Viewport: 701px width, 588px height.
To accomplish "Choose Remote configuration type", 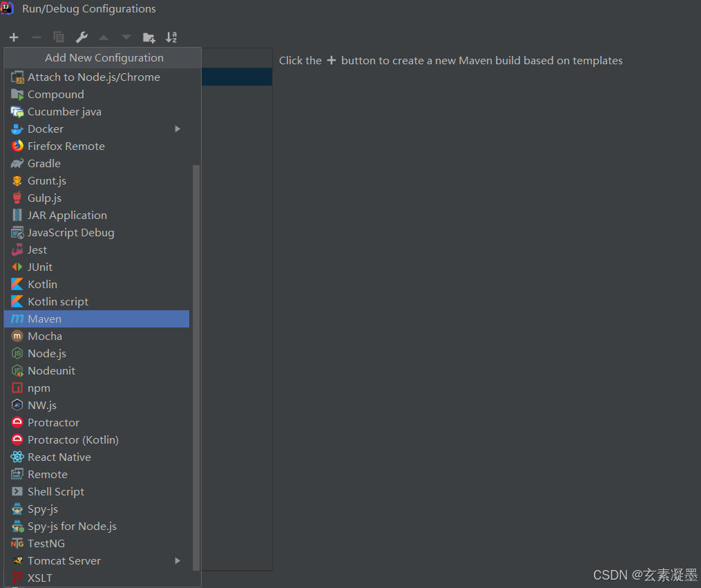I will pos(97,475).
